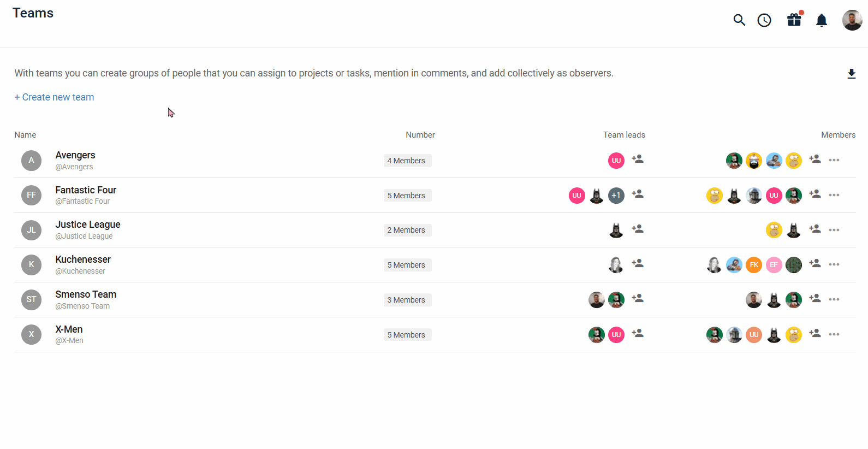Open the time tracking clock icon
This screenshot has width=868, height=449.
764,20
